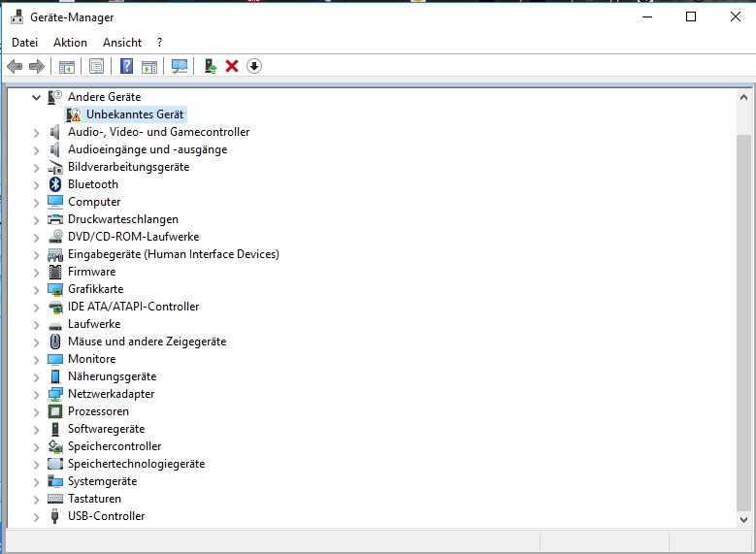
Task: Click the Monitore display icon
Action: (x=55, y=359)
